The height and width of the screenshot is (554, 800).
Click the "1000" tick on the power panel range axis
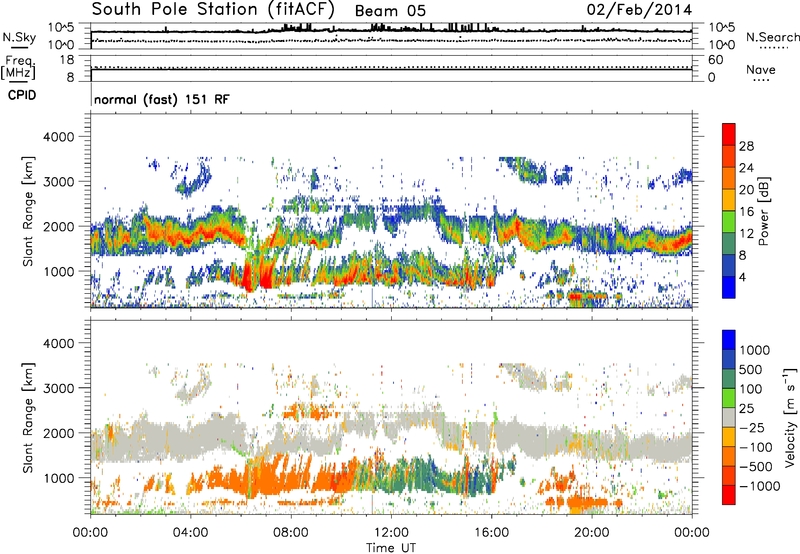[58, 271]
